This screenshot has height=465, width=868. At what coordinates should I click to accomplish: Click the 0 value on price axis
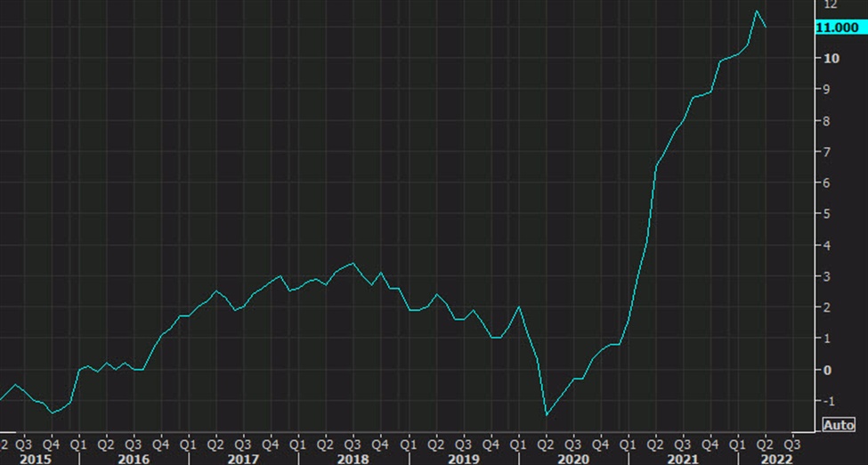(828, 371)
